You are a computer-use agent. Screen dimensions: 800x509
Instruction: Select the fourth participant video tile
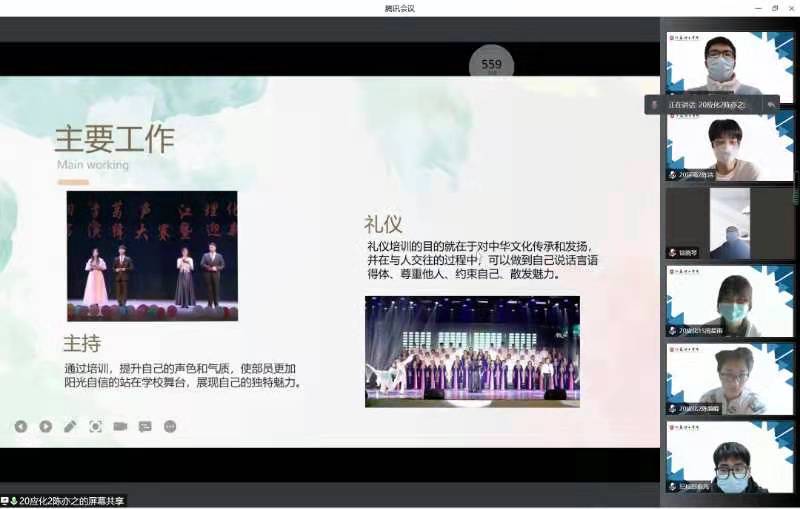point(729,301)
